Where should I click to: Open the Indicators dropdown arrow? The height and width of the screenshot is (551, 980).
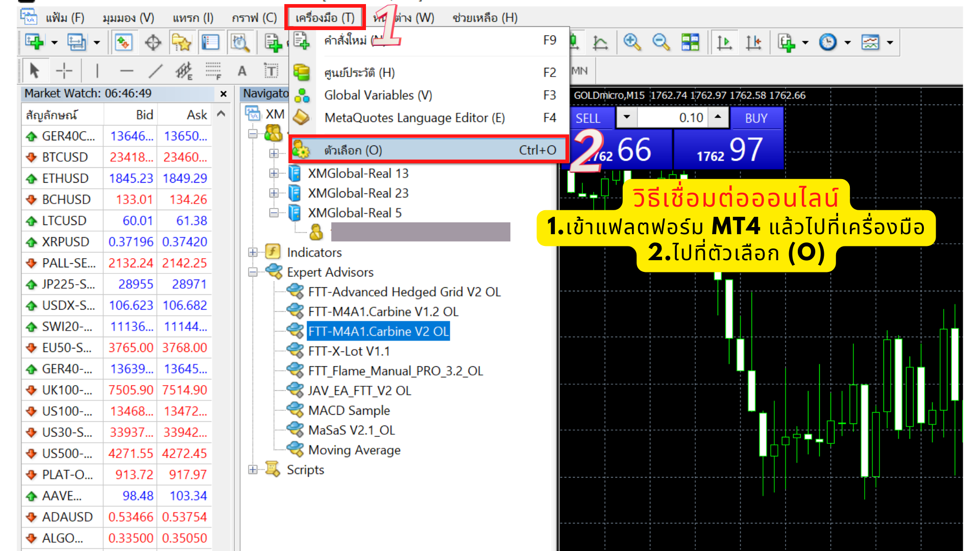pyautogui.click(x=805, y=43)
